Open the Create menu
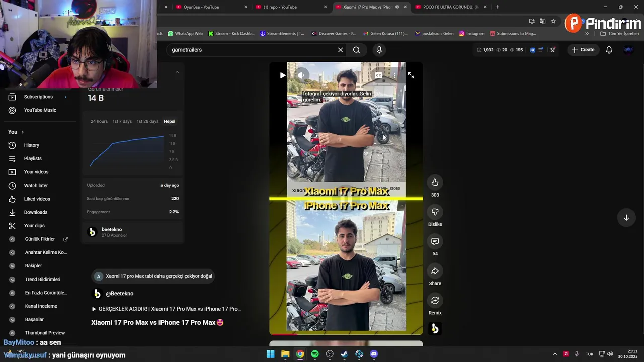Screen dimensions: 644x362 coord(583,50)
